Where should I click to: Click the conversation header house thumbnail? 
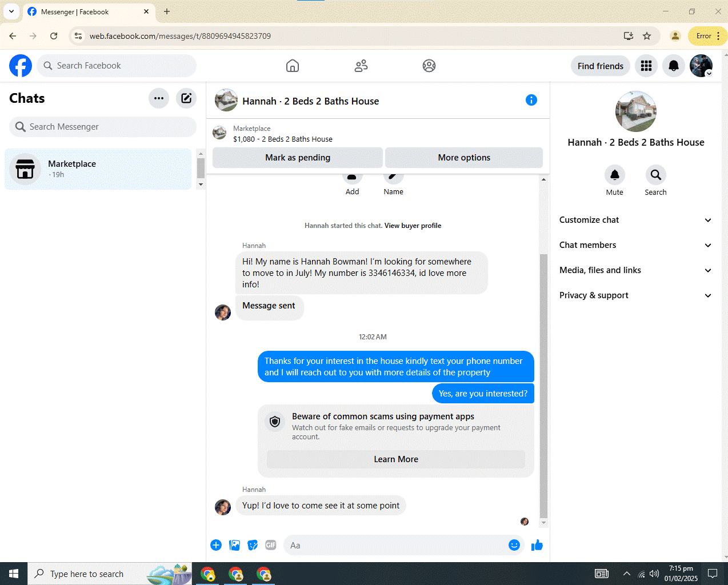[x=226, y=100]
